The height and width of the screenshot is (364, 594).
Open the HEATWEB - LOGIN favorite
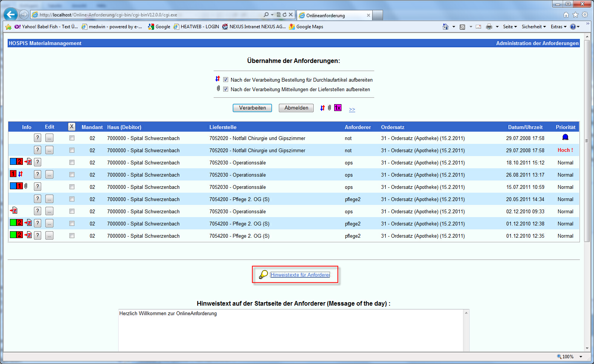(196, 27)
